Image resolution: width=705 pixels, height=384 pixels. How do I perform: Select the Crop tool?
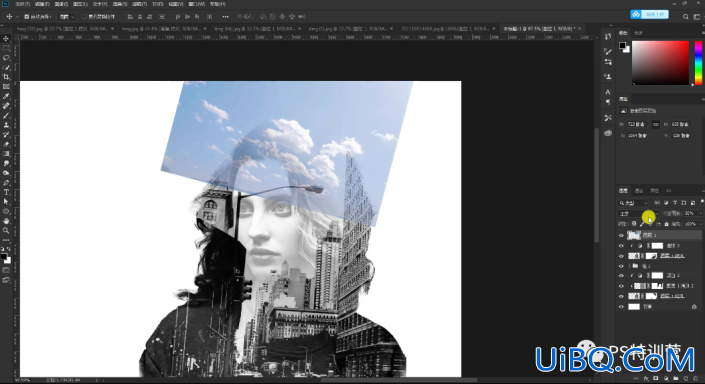(6, 77)
